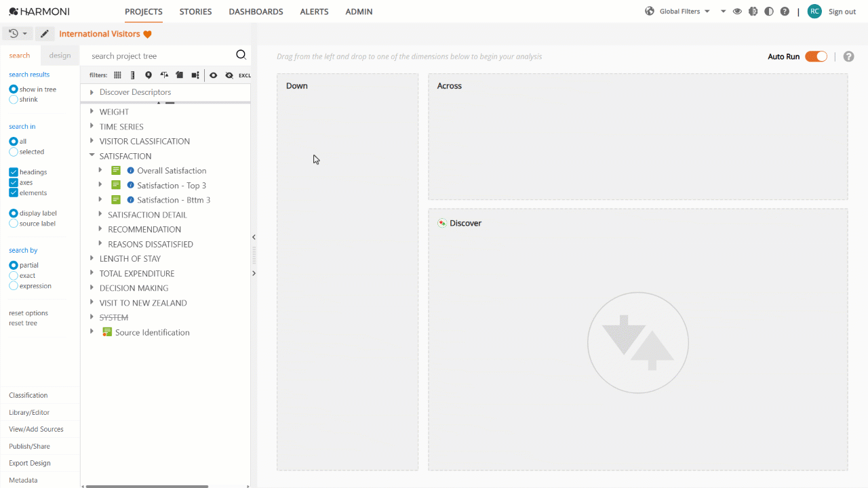Click the Export Design link
The width and height of the screenshot is (868, 488).
(x=30, y=463)
